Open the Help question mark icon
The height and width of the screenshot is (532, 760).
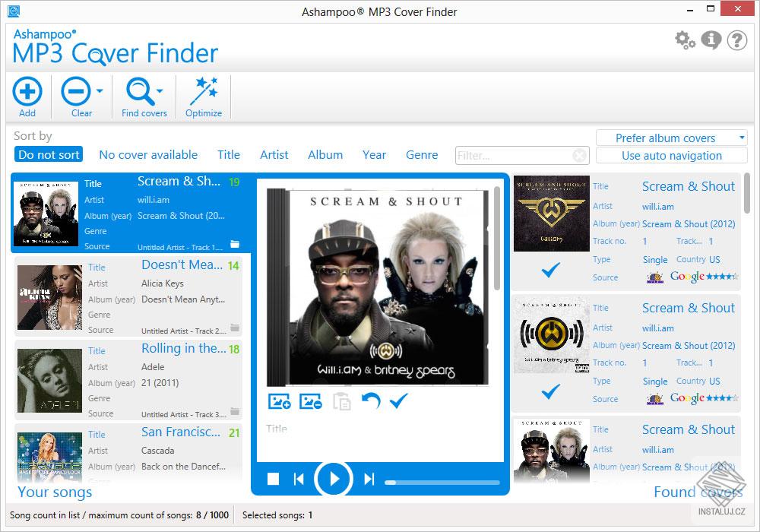[736, 40]
